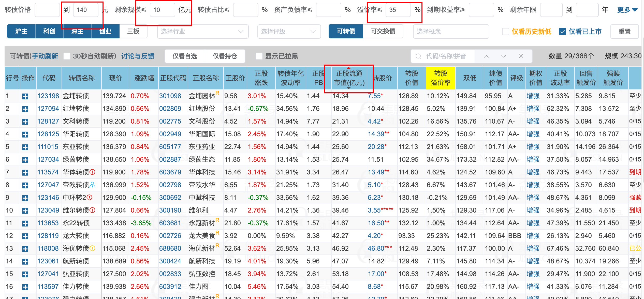Enable 仅看历史新低 checkbox

[506, 32]
